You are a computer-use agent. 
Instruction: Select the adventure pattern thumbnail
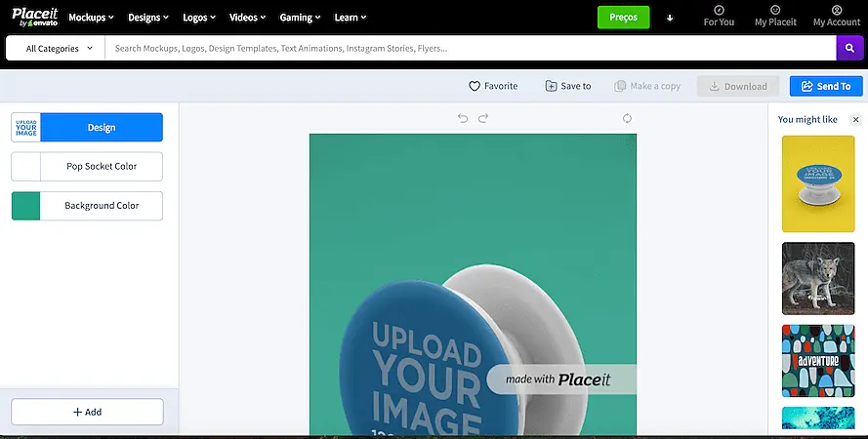pos(818,361)
